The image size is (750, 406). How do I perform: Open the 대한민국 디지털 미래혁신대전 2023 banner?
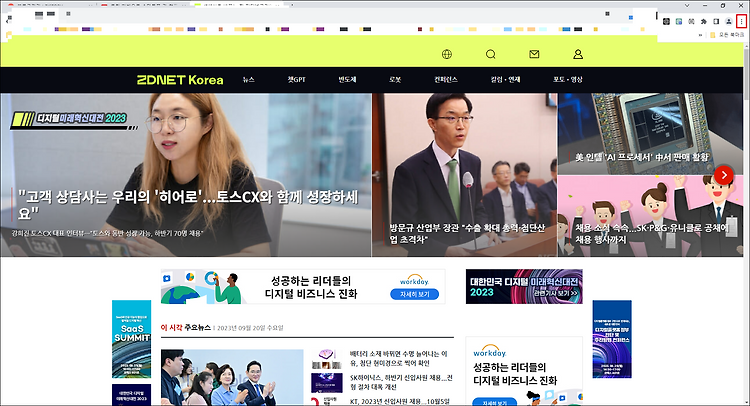click(x=524, y=286)
